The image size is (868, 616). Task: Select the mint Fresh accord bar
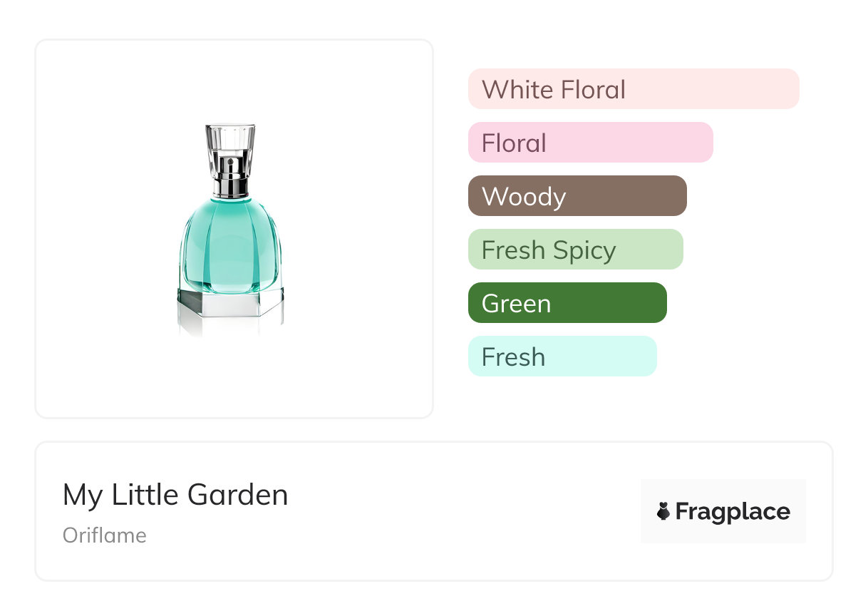[x=562, y=356]
